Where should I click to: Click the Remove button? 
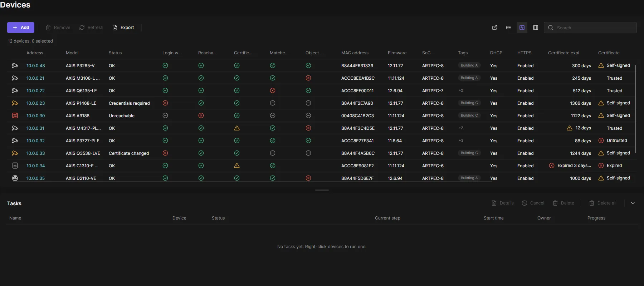tap(58, 28)
